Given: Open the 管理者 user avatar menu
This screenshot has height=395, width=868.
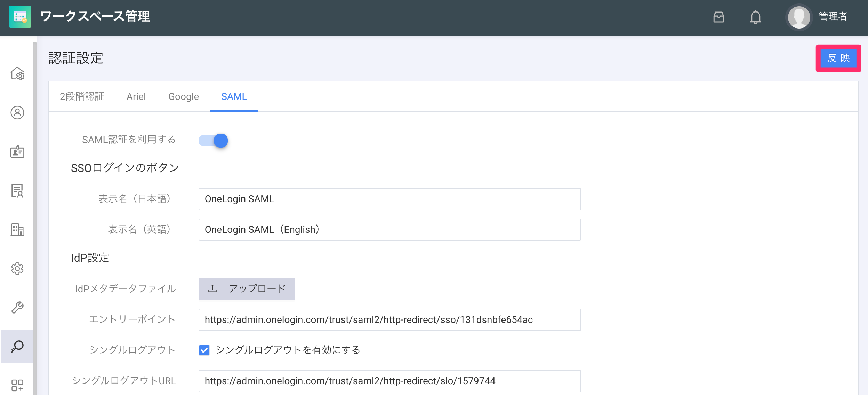Looking at the screenshot, I should 799,17.
